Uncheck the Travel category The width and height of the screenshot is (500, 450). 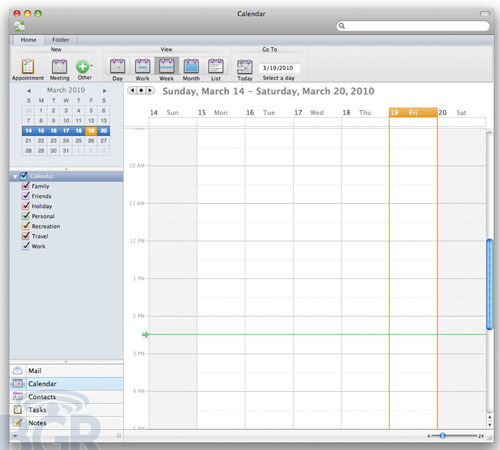tap(26, 236)
